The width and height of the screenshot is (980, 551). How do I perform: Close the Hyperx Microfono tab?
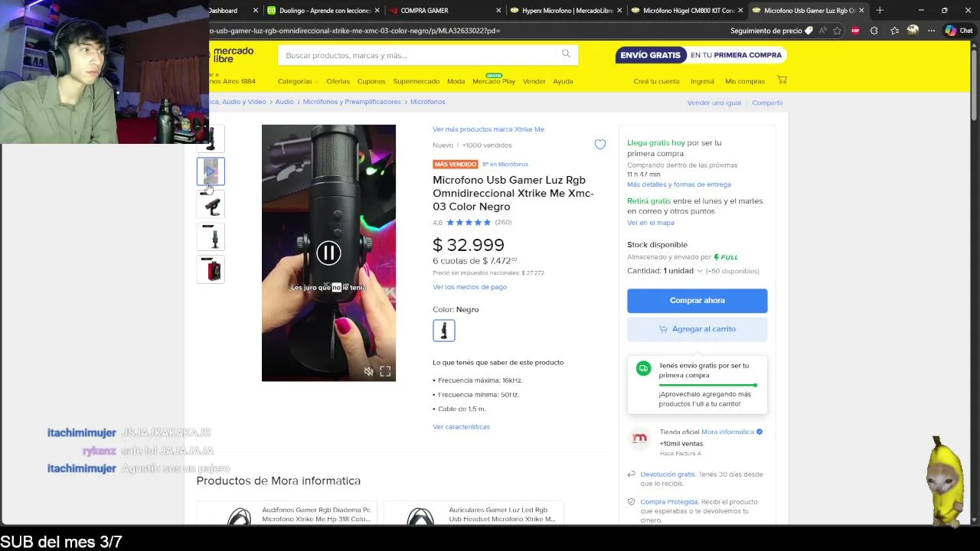point(619,11)
